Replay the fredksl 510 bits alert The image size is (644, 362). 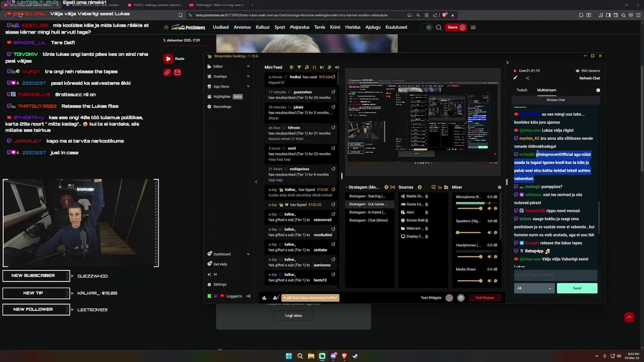pyautogui.click(x=333, y=77)
